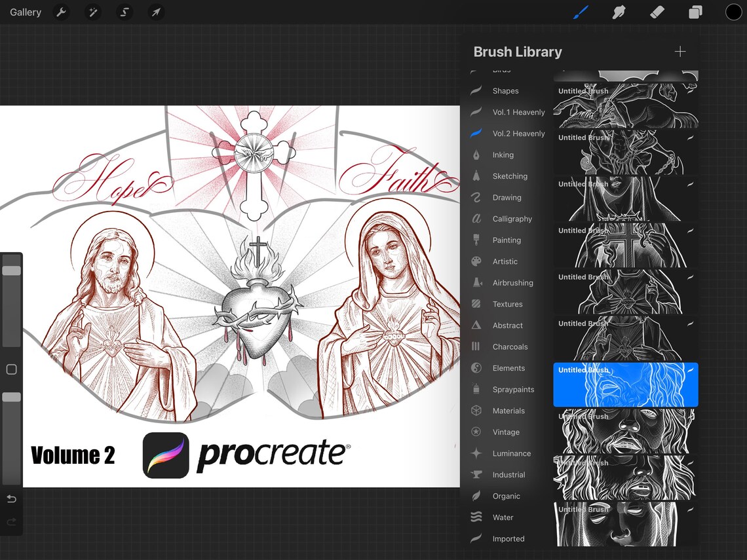Select the Eraser tool
Viewport: 747px width, 560px height.
[657, 12]
